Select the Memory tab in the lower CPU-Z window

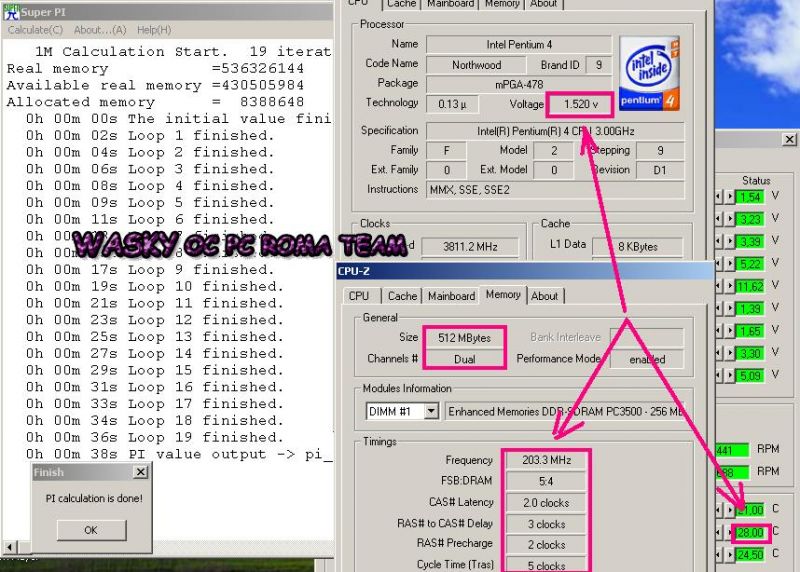pos(503,294)
